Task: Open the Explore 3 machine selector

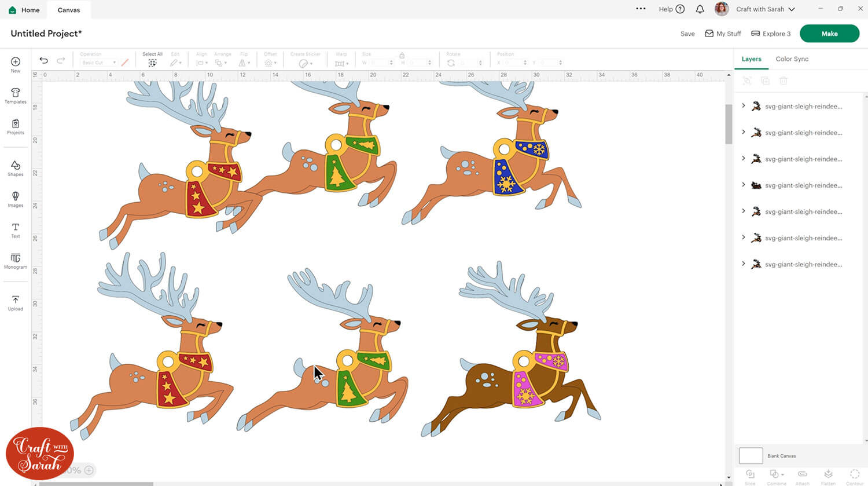Action: [771, 34]
